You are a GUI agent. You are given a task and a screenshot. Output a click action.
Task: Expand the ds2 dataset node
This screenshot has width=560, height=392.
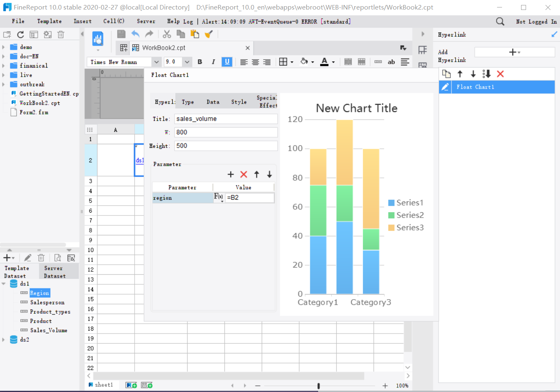pyautogui.click(x=4, y=340)
